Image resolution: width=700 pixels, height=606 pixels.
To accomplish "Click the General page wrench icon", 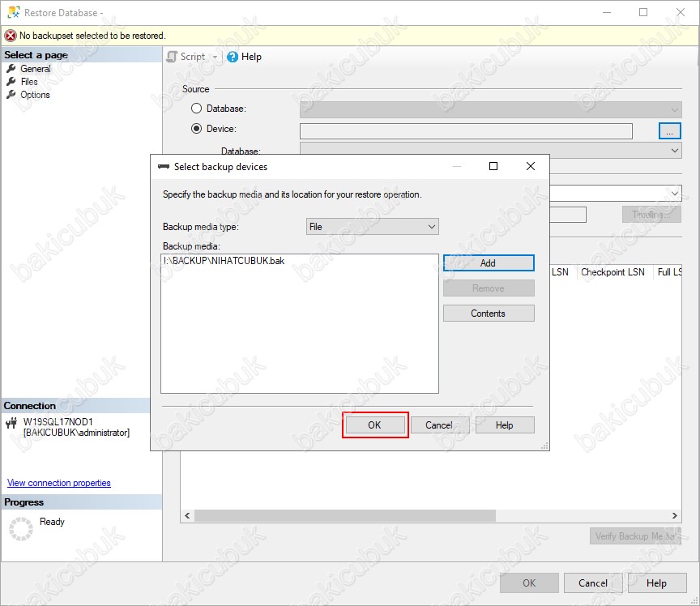I will click(11, 68).
